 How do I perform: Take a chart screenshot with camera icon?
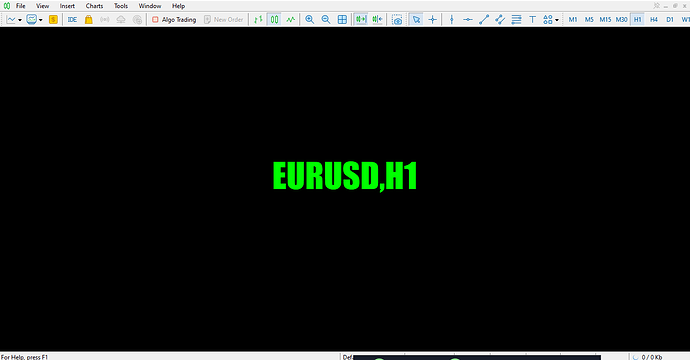coord(397,19)
